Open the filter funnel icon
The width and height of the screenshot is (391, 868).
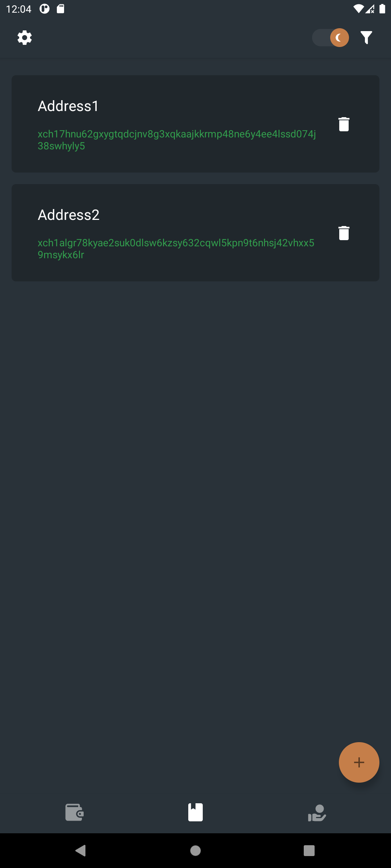click(366, 38)
